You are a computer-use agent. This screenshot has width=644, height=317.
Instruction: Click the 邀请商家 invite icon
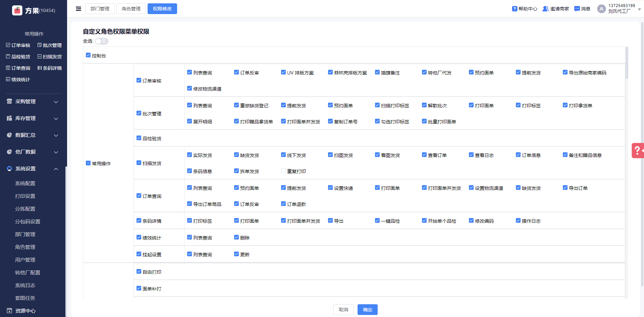[546, 9]
